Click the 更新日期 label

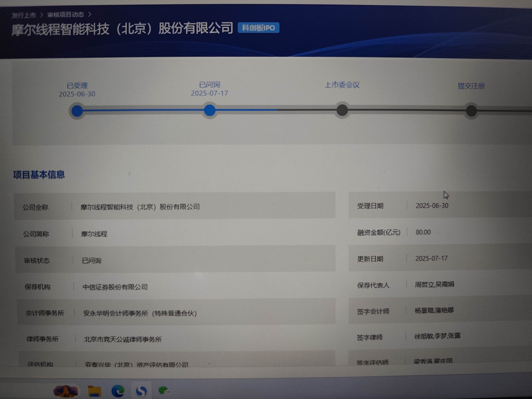click(370, 259)
